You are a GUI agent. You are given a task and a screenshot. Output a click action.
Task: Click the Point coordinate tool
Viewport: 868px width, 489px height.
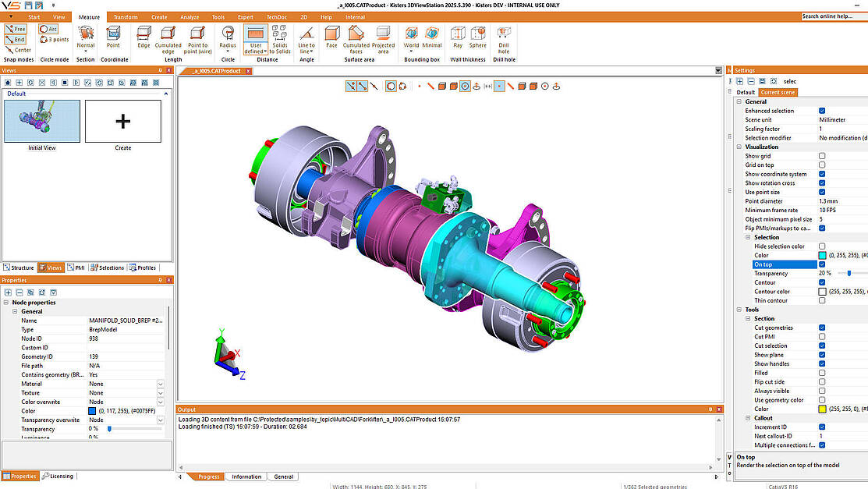pos(114,37)
